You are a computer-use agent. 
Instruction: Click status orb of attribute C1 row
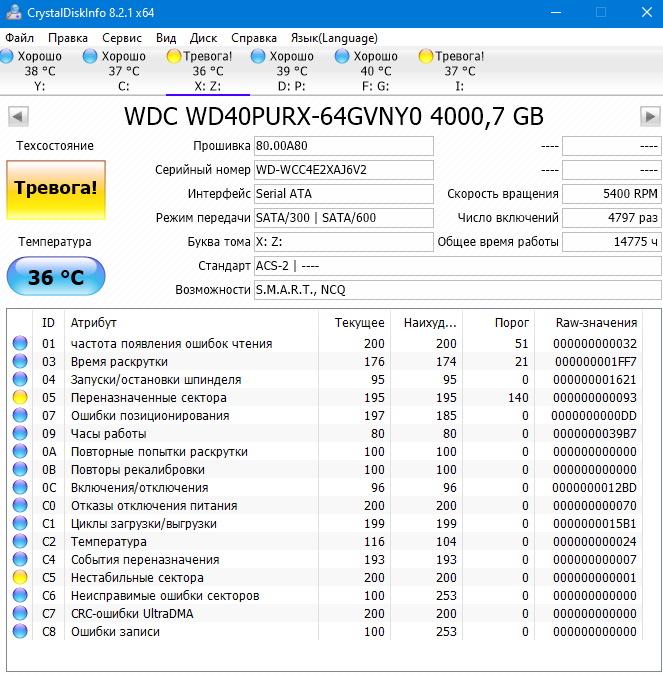(20, 524)
